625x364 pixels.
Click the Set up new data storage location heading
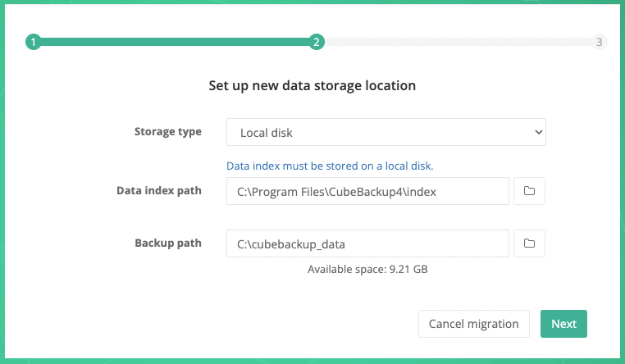[312, 85]
